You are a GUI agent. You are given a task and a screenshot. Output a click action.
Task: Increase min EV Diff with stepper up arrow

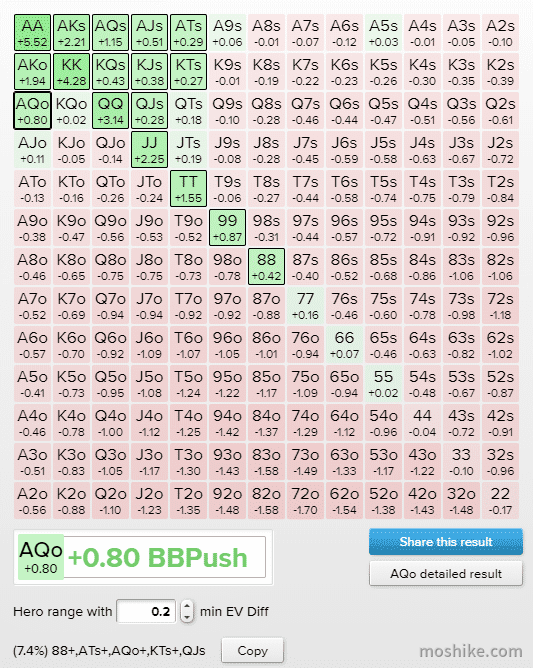(187, 606)
